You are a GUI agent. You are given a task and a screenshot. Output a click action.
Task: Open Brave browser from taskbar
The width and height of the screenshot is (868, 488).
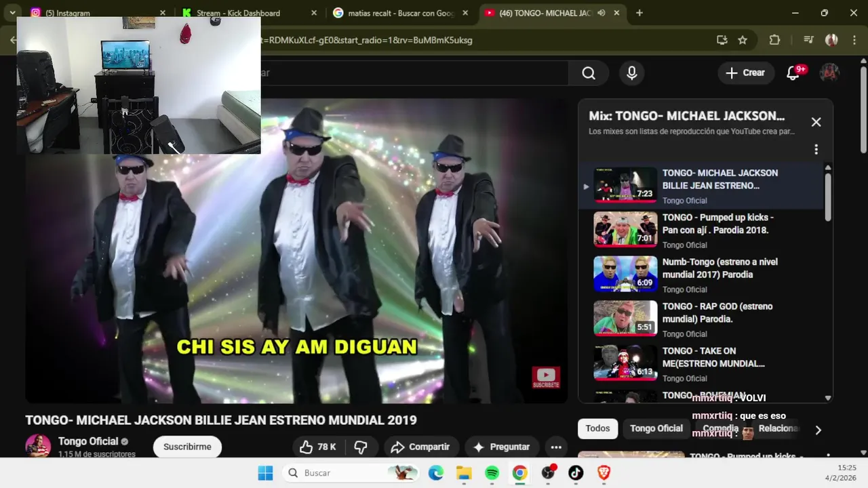(x=604, y=473)
